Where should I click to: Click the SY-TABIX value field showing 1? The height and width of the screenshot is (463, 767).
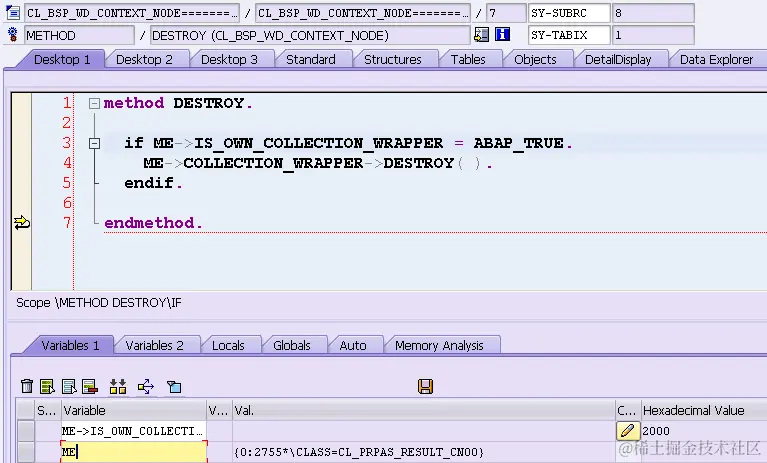tap(654, 35)
